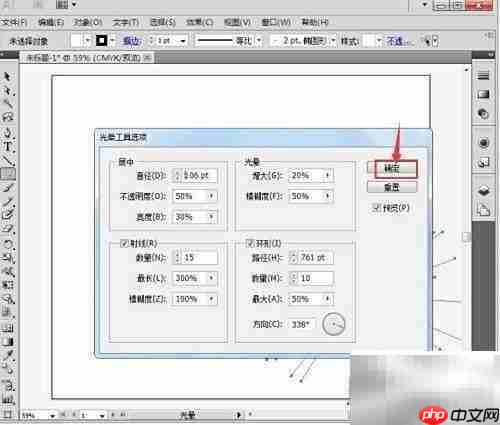Open the Gradient panel icon in right dock
The image size is (500, 425).
[x=483, y=95]
